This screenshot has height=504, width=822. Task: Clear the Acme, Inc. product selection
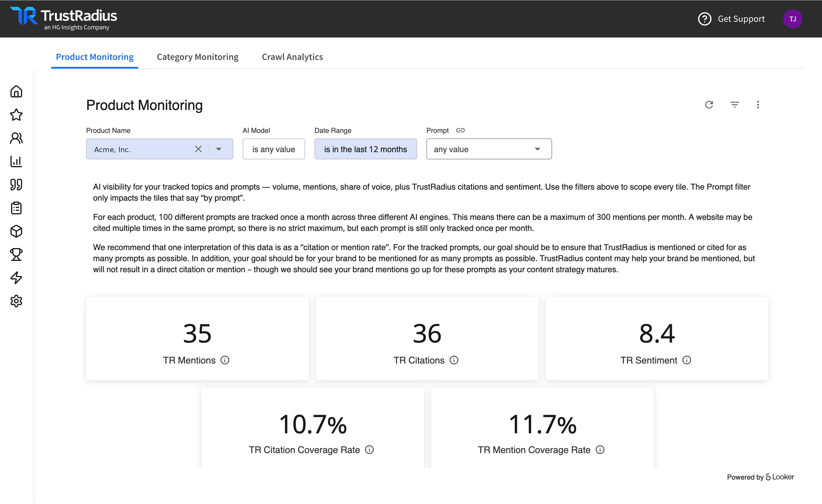coord(198,149)
